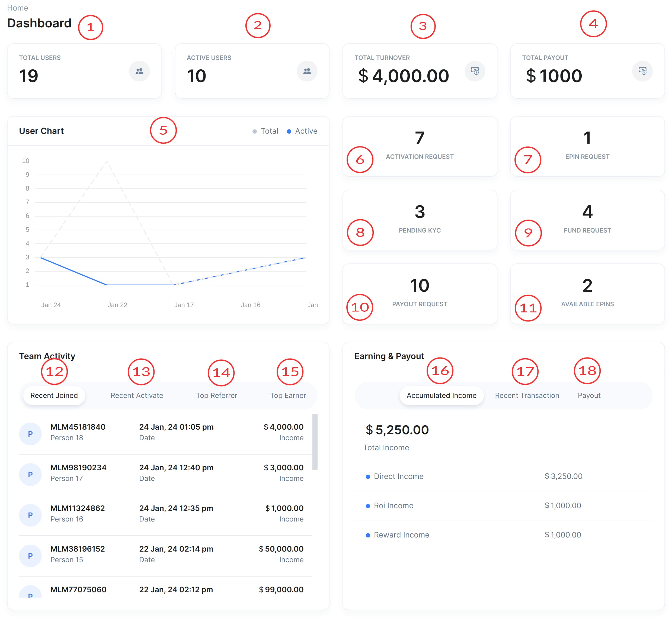Open the Top Referrer tab

[x=216, y=395]
